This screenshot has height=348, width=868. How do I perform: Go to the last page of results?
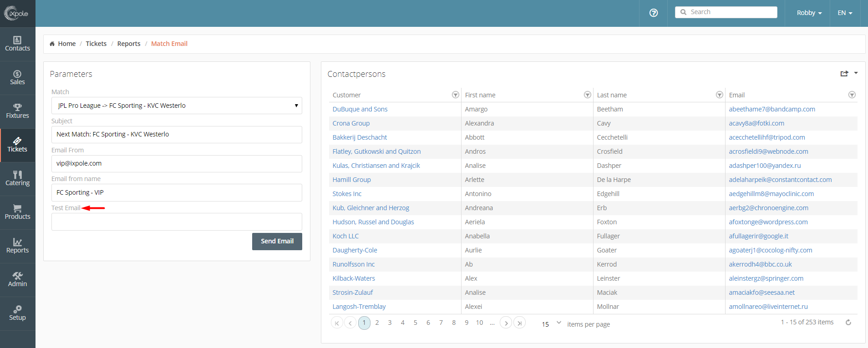coord(519,323)
